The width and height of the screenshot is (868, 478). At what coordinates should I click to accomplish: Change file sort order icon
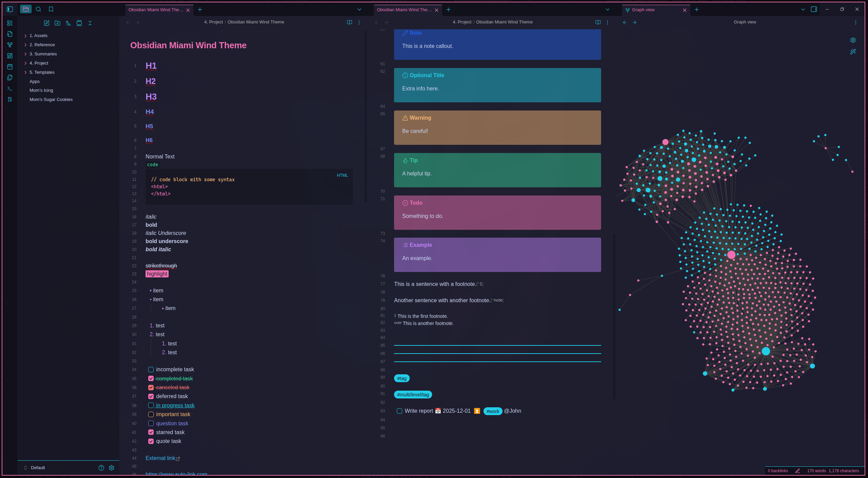(x=68, y=23)
